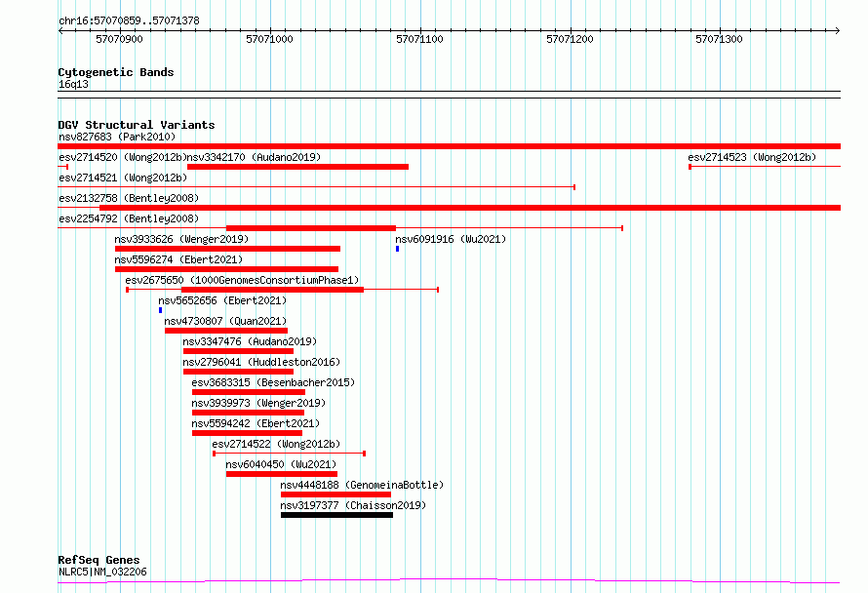Open the esv2132758 (Bentley2008) label

coord(129,198)
